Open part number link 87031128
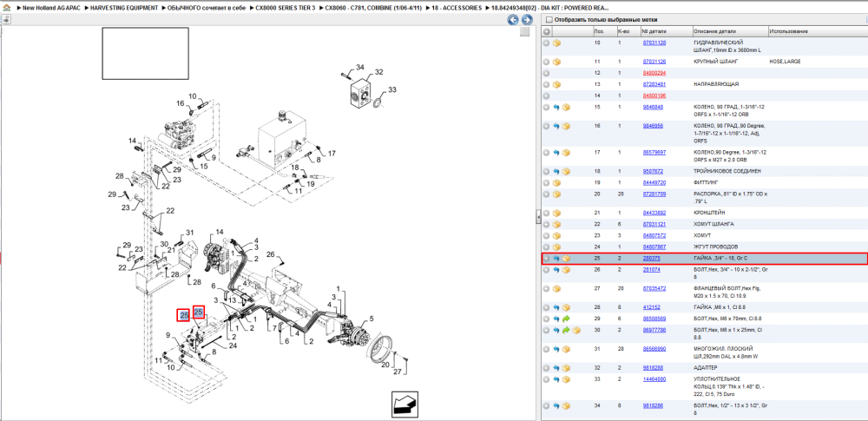Viewport: 868px width, 421px height. point(654,43)
